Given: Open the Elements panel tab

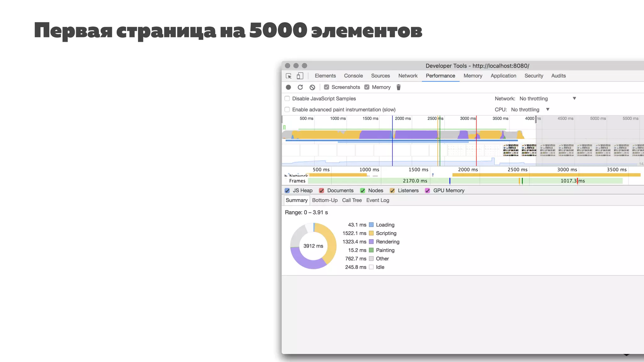Looking at the screenshot, I should coord(325,76).
